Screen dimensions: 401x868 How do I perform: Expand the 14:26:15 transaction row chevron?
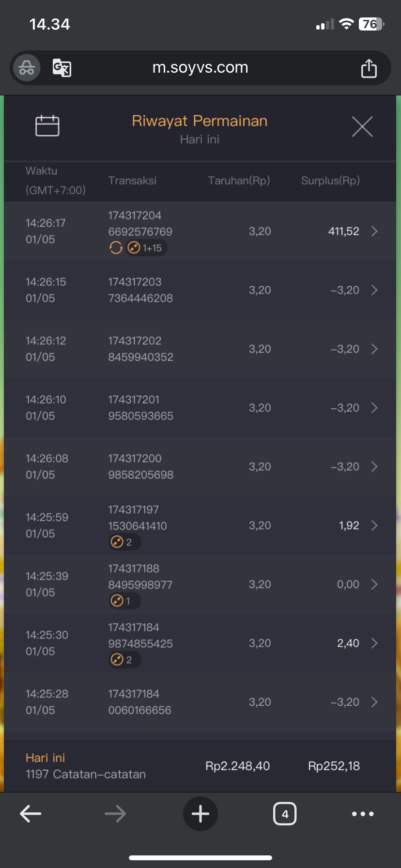click(374, 290)
